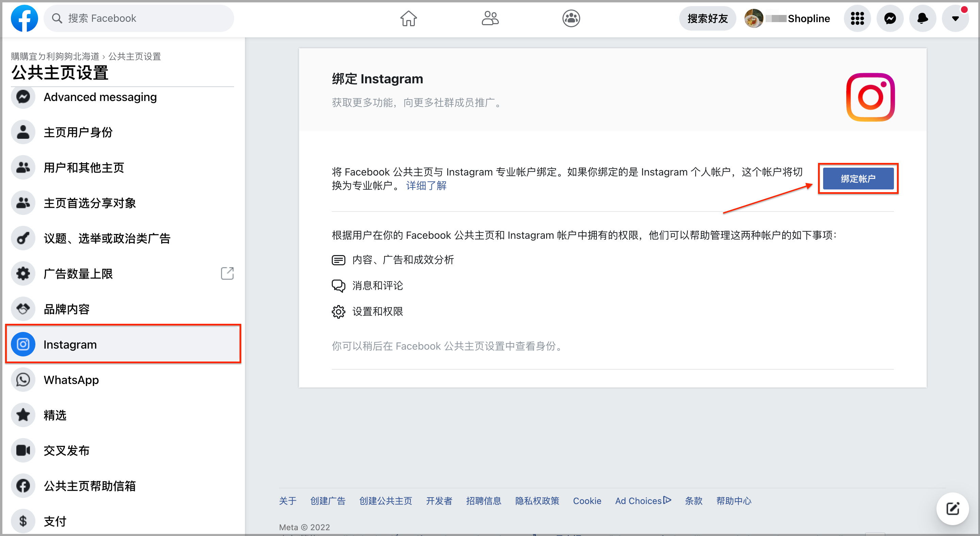Click the compose new message icon
Image resolution: width=980 pixels, height=536 pixels.
952,508
